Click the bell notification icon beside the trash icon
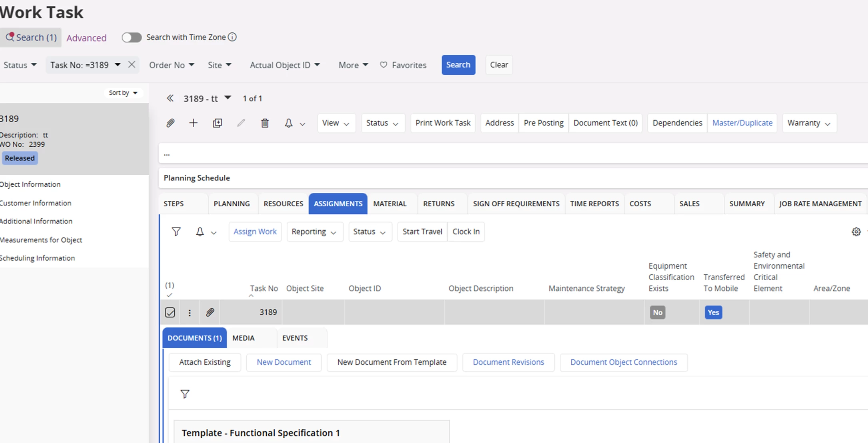 click(289, 123)
